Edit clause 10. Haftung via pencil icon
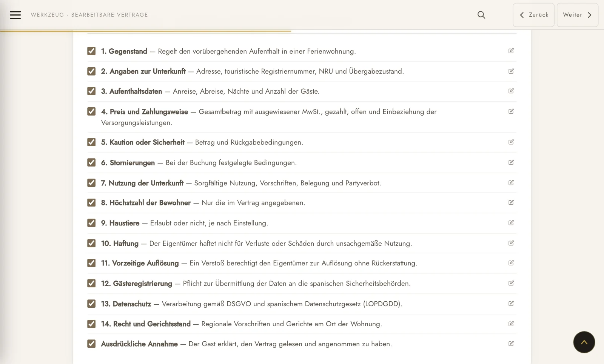This screenshot has width=604, height=364. pos(511,243)
